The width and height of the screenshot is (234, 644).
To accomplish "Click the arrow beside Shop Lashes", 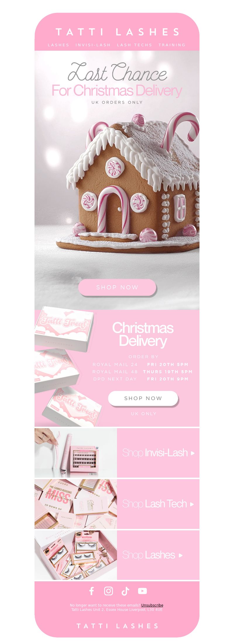I will coord(180,555).
